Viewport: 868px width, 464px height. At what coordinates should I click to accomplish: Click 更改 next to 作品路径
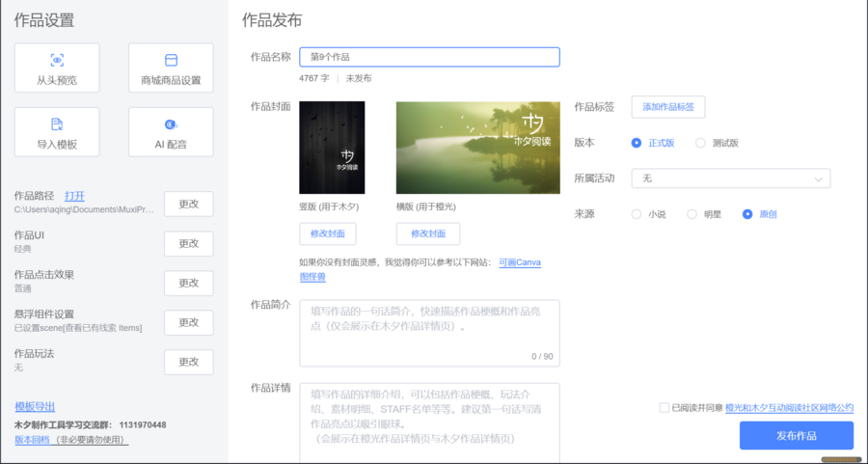point(188,204)
